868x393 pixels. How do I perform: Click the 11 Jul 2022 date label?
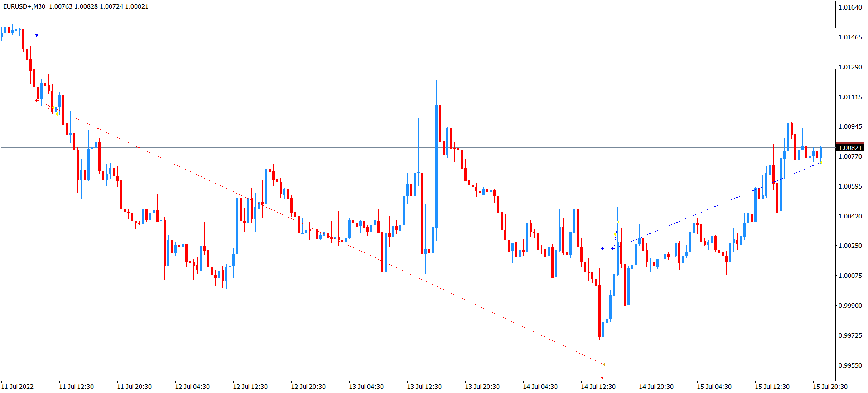point(18,387)
